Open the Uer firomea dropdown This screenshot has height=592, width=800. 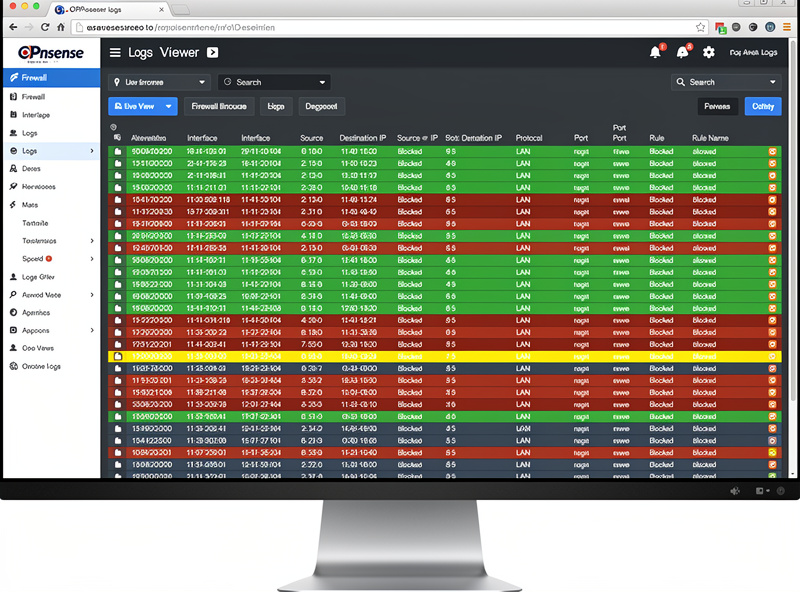(x=159, y=82)
